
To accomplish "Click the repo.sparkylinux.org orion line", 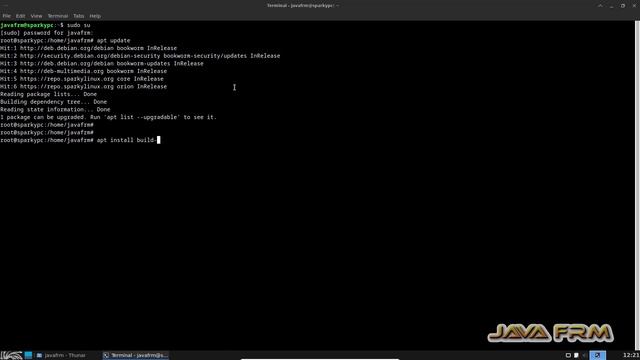I will click(x=83, y=87).
